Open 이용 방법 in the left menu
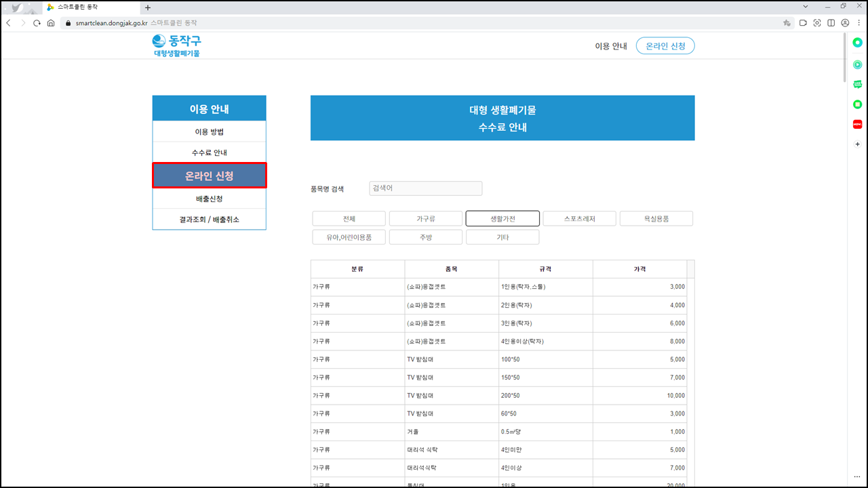Image resolution: width=868 pixels, height=488 pixels. (x=210, y=131)
